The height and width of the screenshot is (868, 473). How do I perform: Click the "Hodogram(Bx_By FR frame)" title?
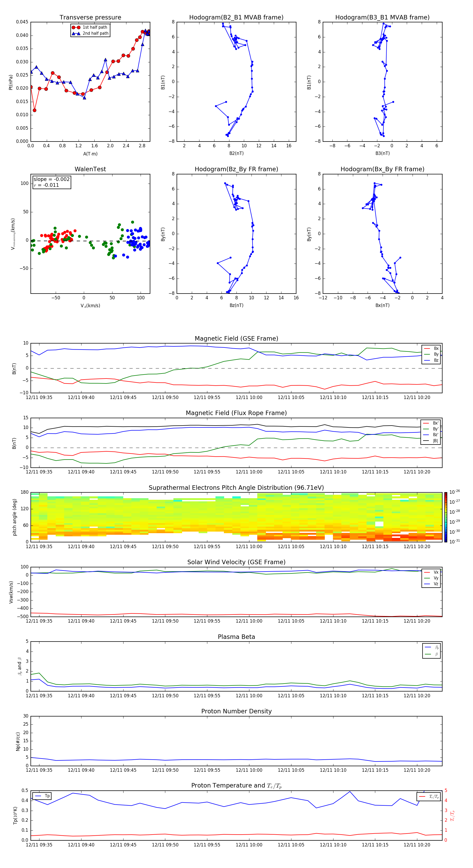(382, 169)
